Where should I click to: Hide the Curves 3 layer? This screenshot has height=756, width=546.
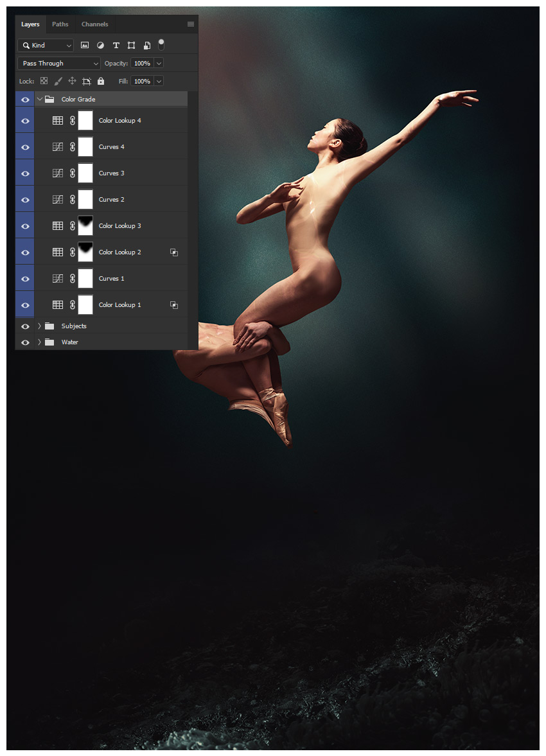25,173
